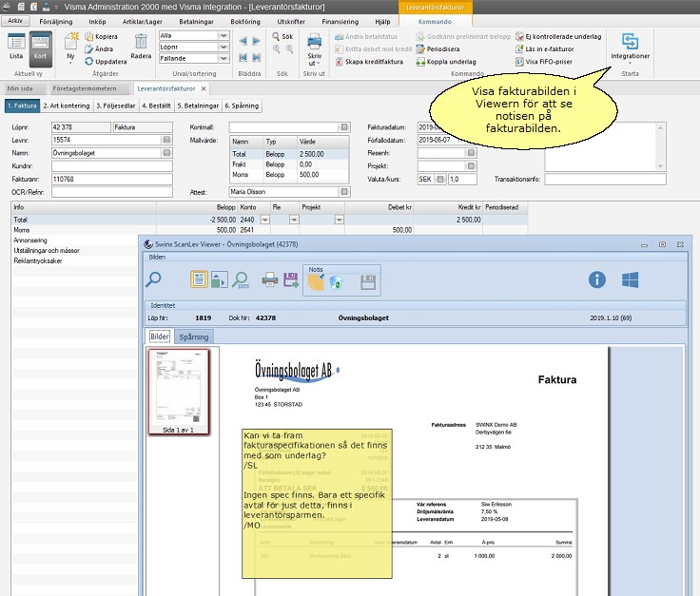Open Kontmall lookup button
Image resolution: width=700 pixels, height=596 pixels.
point(344,127)
